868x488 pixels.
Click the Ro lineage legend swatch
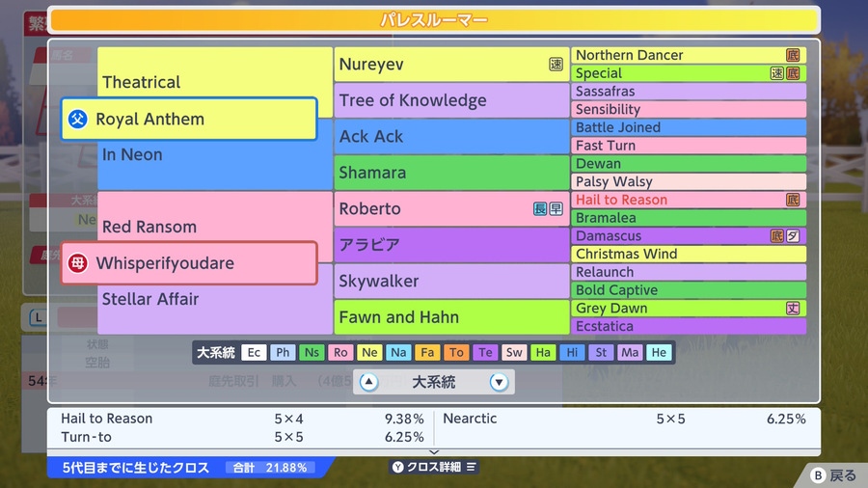point(340,352)
